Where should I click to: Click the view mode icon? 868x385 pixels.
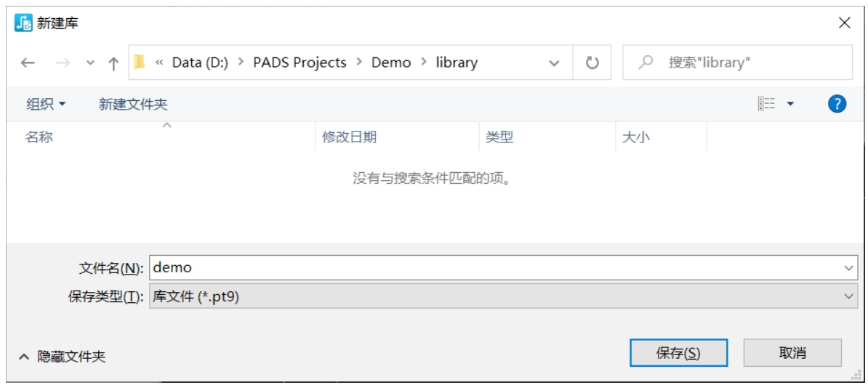click(x=767, y=103)
